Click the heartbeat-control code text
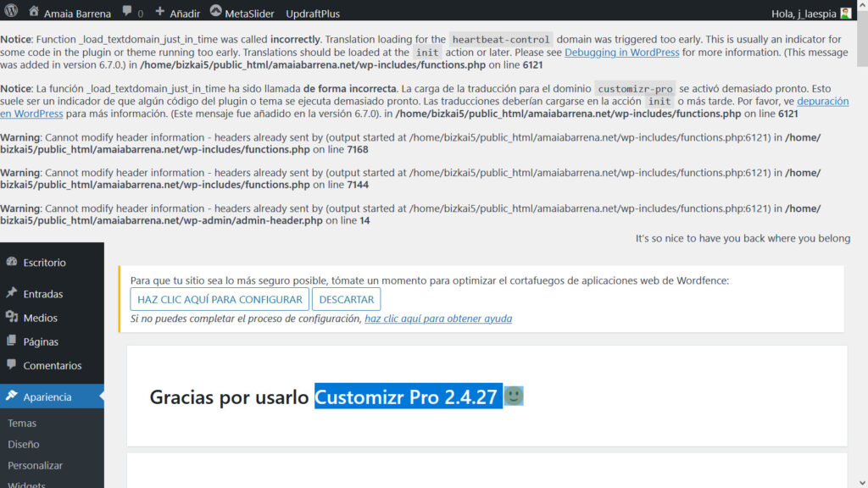 tap(500, 39)
